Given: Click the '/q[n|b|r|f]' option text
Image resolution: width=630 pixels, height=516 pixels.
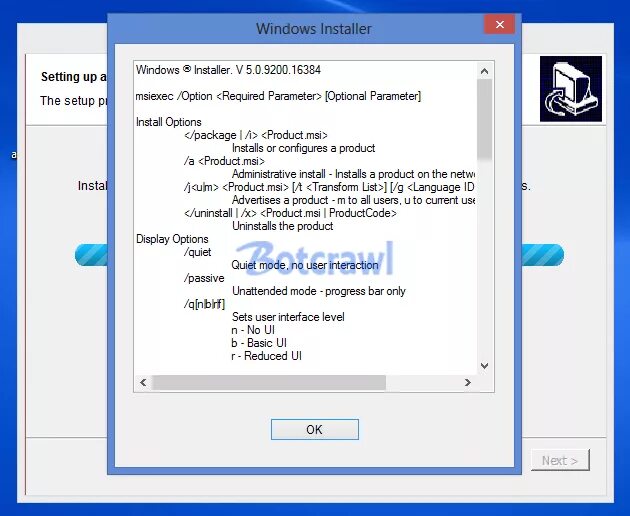Looking at the screenshot, I should [x=205, y=304].
